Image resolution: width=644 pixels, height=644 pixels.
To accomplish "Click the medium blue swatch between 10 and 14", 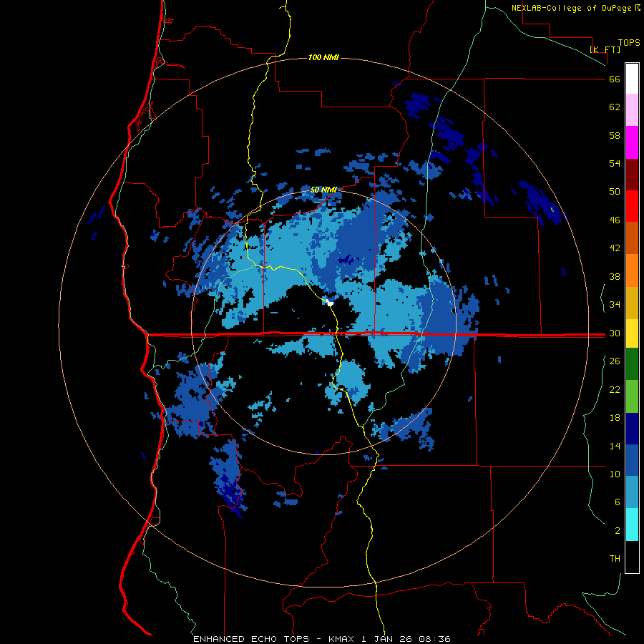I will [632, 460].
